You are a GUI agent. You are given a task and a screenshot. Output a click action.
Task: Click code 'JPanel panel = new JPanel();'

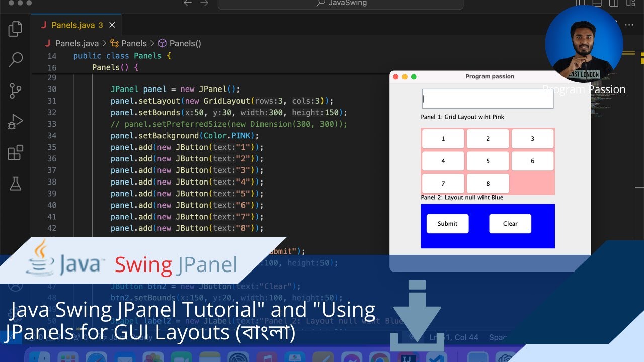click(176, 89)
